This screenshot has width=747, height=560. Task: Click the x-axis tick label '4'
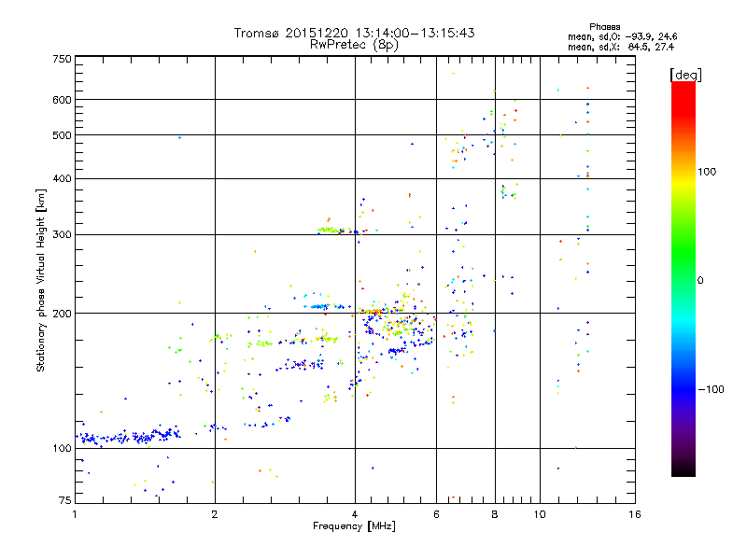tap(355, 514)
